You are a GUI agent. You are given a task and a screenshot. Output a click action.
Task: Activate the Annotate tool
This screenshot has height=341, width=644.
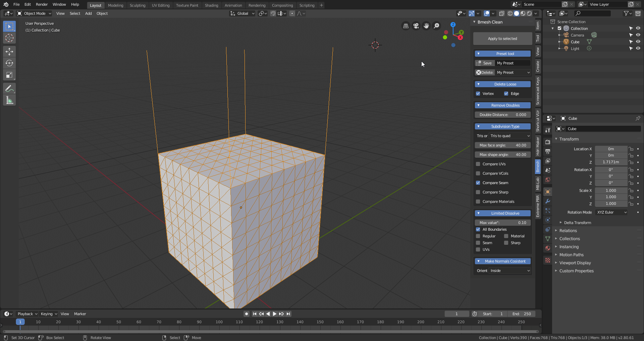click(x=9, y=88)
